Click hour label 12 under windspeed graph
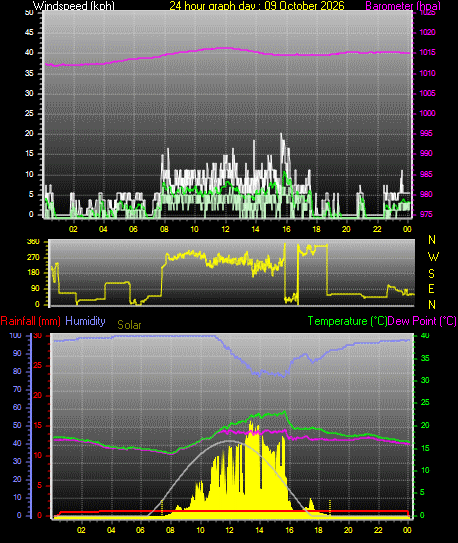This screenshot has height=543, width=458. point(225,229)
